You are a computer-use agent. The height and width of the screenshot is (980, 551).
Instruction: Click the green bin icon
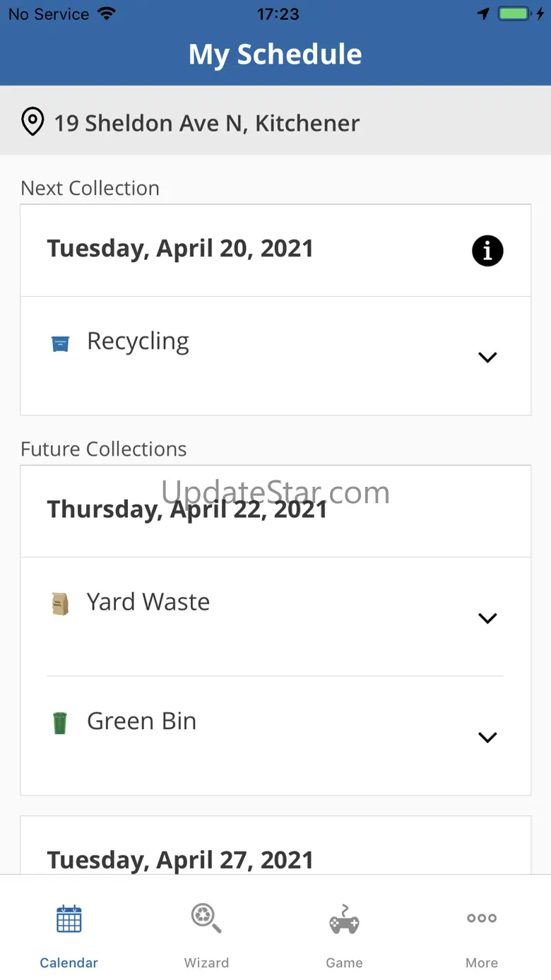click(x=60, y=723)
